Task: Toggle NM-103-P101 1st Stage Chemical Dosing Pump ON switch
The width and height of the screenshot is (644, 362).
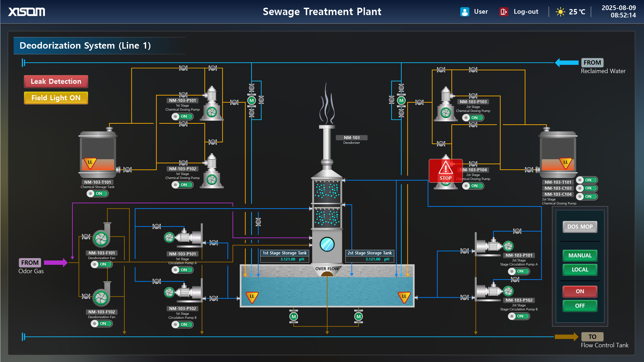Action: point(182,116)
